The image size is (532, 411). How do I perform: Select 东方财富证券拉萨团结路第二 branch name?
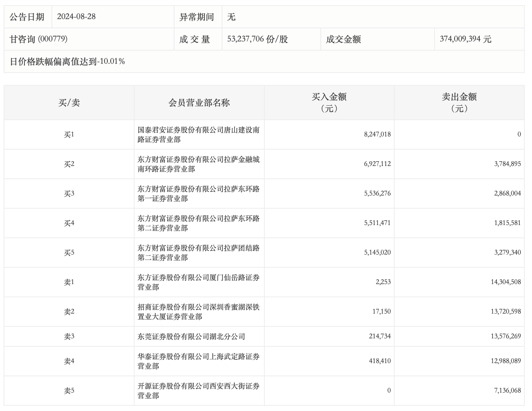(199, 253)
